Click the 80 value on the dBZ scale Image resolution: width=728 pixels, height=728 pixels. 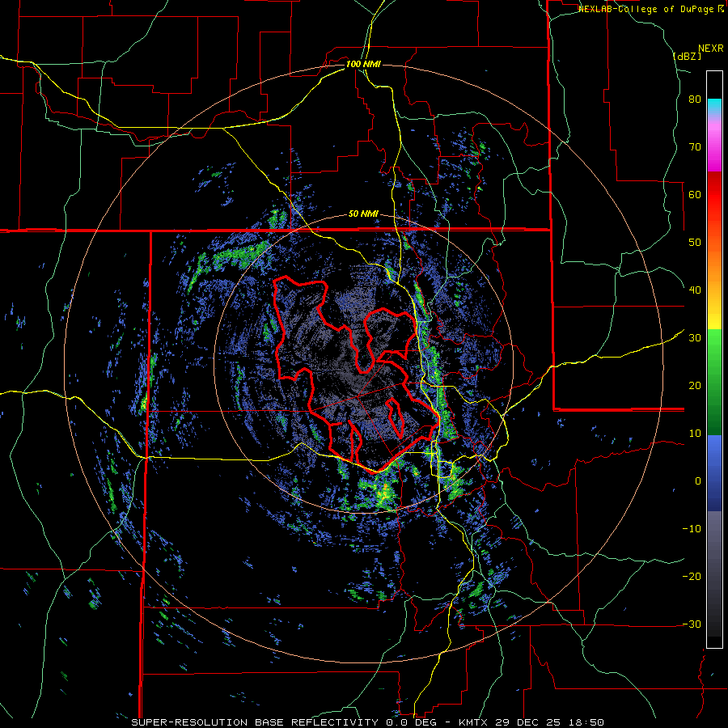point(695,99)
